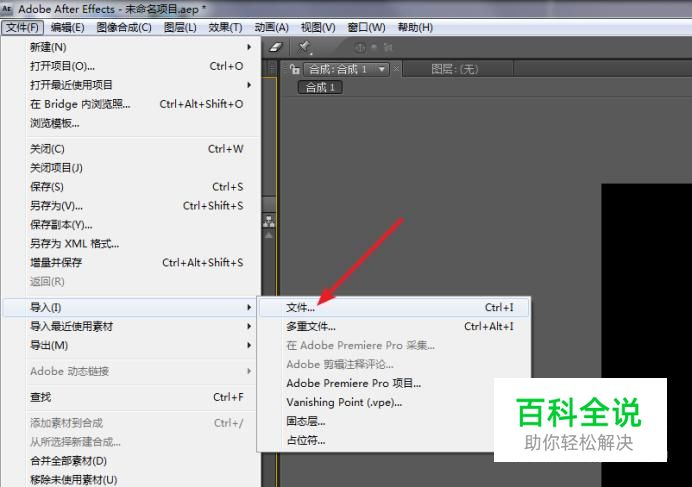
Task: Select 多重文件... in the import submenu
Action: [x=394, y=326]
